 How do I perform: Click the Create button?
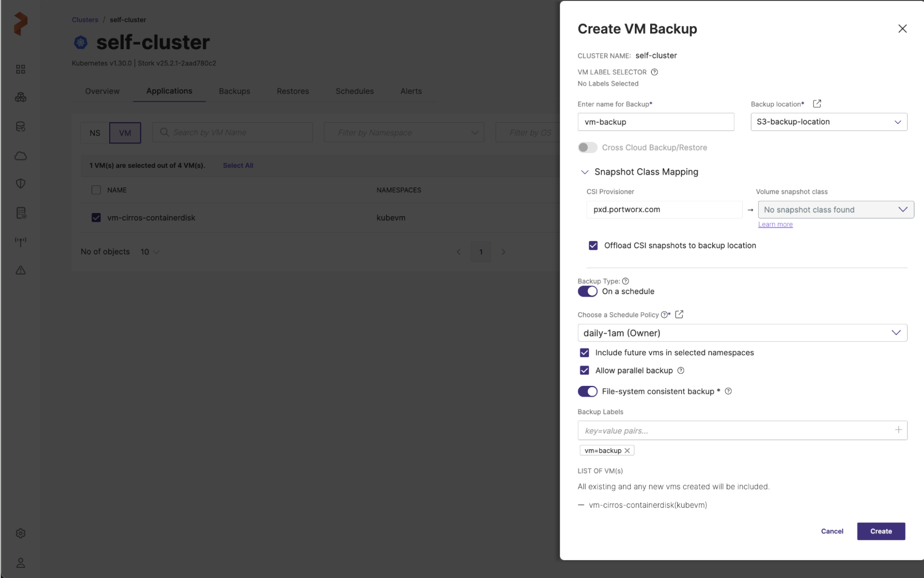pos(881,531)
